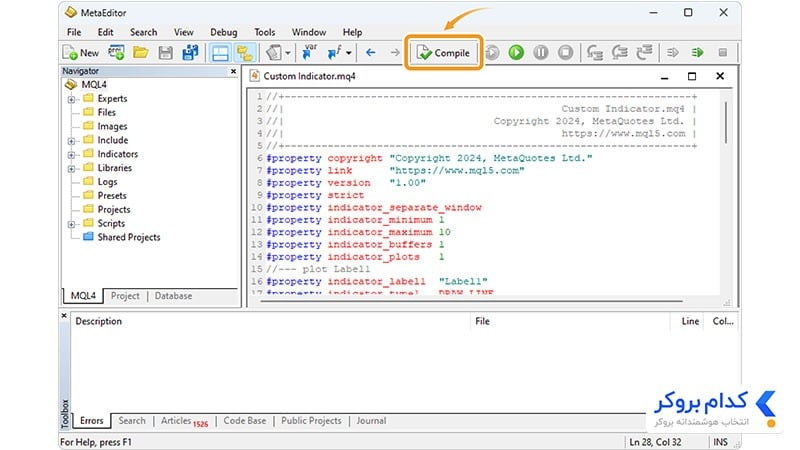Viewport: 800px width, 450px height.
Task: Open the Search menu
Action: pos(143,32)
